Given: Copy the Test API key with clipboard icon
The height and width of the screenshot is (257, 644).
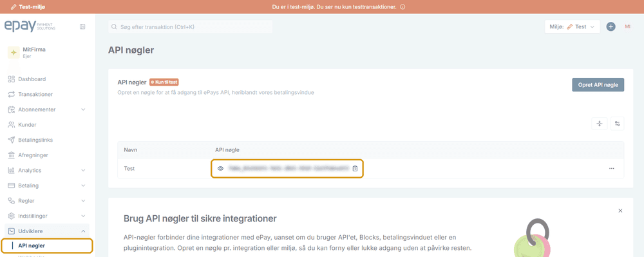Looking at the screenshot, I should [x=355, y=168].
